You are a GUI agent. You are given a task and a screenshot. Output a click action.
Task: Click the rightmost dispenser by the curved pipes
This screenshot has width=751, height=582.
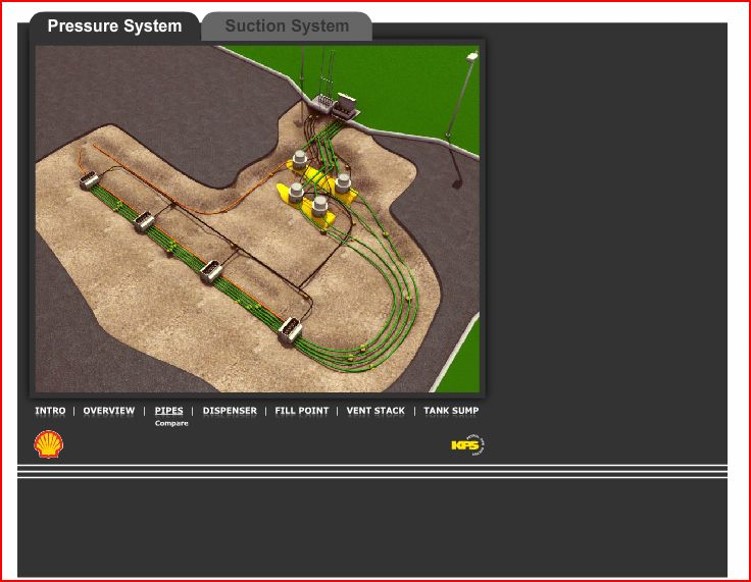291,329
